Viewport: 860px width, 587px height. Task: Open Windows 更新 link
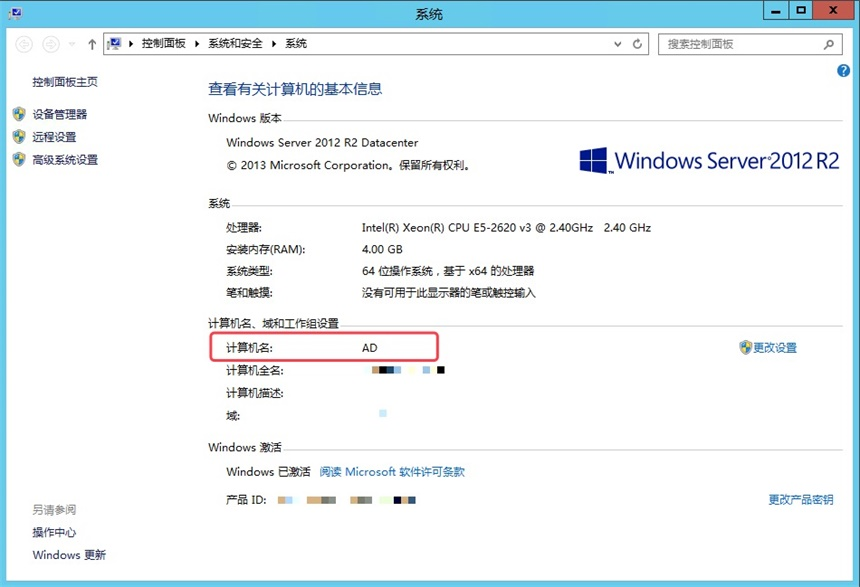[69, 555]
